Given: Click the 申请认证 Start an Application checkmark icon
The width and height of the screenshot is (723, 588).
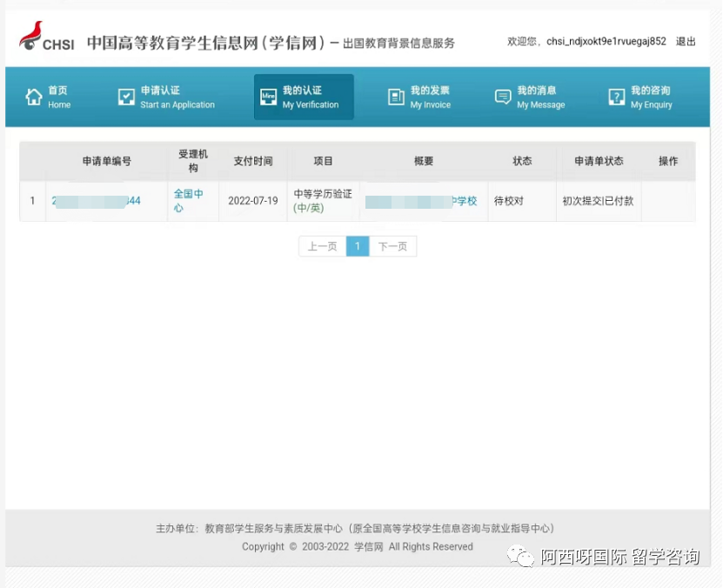Looking at the screenshot, I should tap(127, 97).
